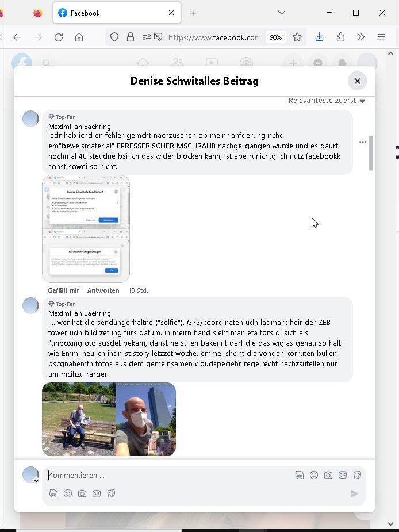Like the first comment via Gefällt mir
399x532 pixels.
[x=63, y=290]
